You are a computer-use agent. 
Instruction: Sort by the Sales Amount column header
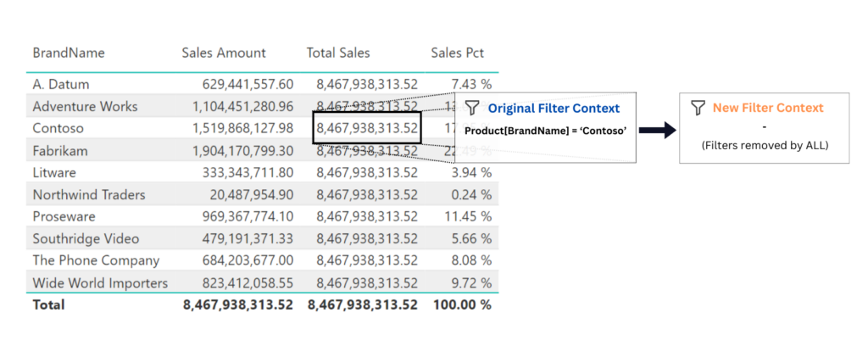click(x=224, y=53)
